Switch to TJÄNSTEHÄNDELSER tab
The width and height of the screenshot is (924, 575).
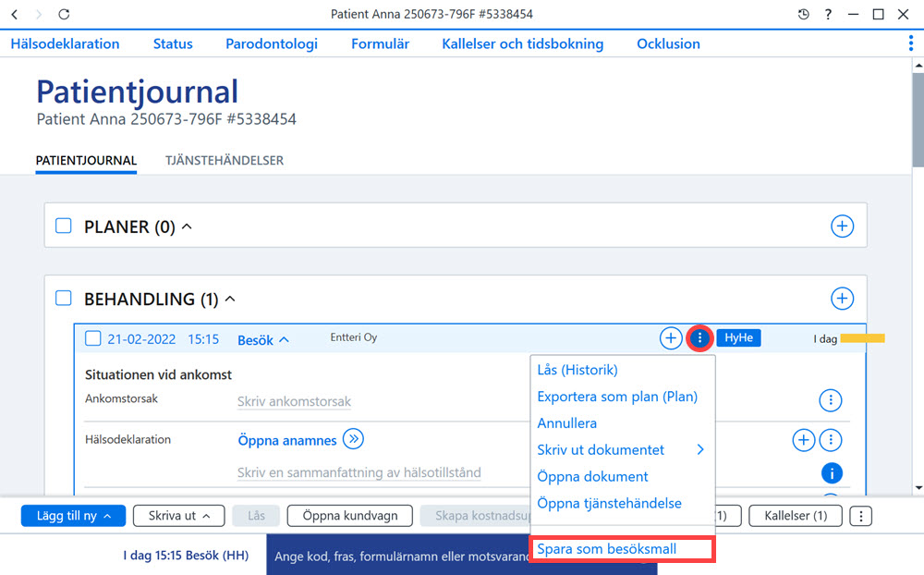[224, 161]
